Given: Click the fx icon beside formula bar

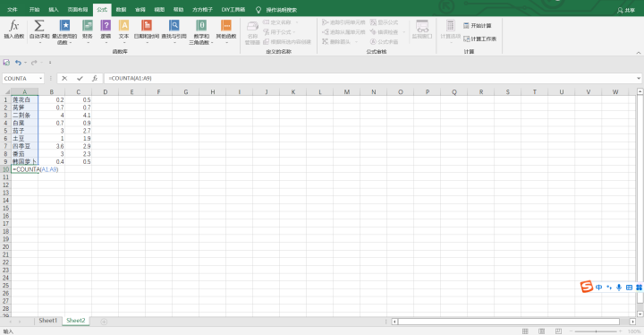Looking at the screenshot, I should 95,78.
